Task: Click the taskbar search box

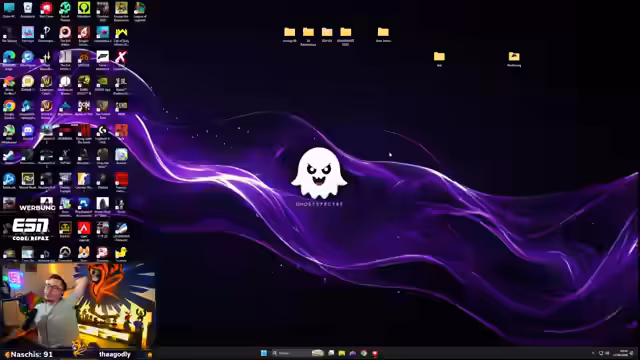Action: (291, 353)
